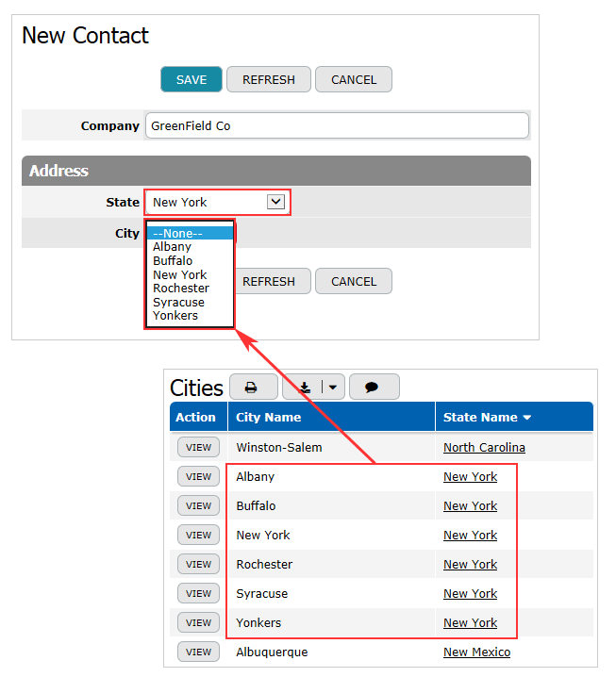Viewport: 616px width, 677px height.
Task: Click VIEW for Syracuse row
Action: click(198, 593)
